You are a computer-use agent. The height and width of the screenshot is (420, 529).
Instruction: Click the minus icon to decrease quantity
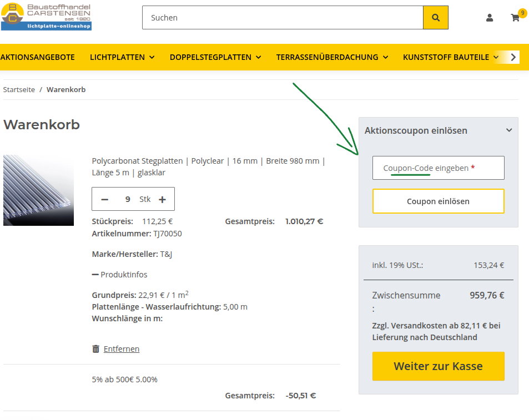104,199
